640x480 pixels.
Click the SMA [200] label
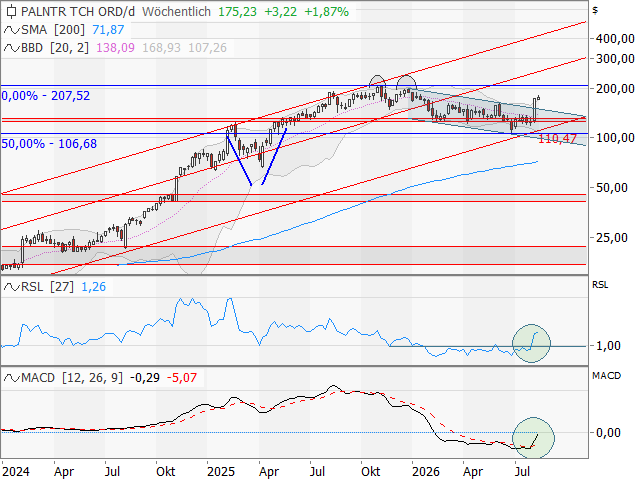[x=53, y=30]
